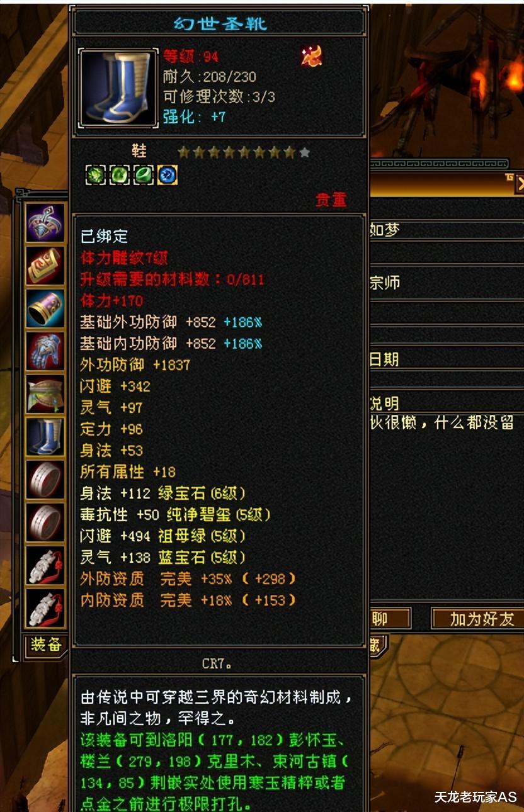
Task: Select the lower of the two ring slots
Action: point(45,522)
